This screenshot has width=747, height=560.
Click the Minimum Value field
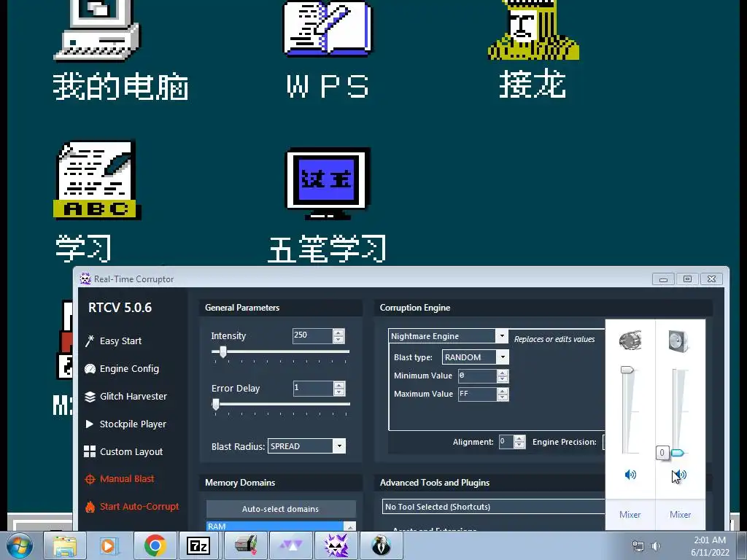click(477, 376)
